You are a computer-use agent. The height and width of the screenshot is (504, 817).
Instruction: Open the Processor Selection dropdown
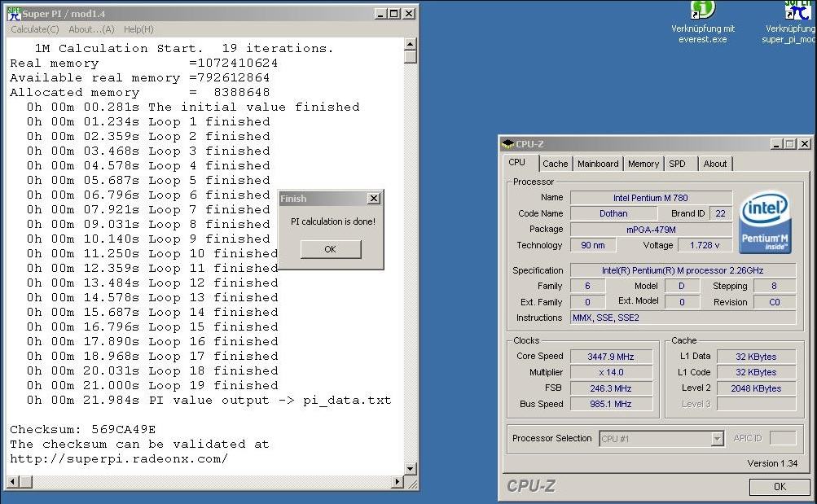coord(717,439)
